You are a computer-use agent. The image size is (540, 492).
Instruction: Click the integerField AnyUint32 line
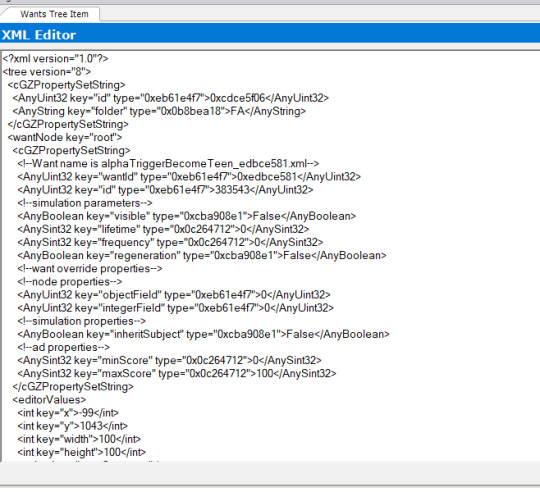pos(176,308)
